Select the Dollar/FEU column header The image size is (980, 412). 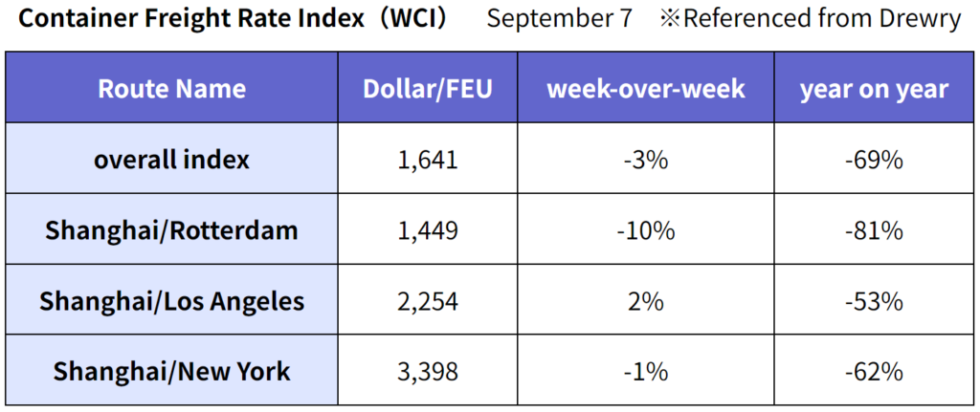428,88
